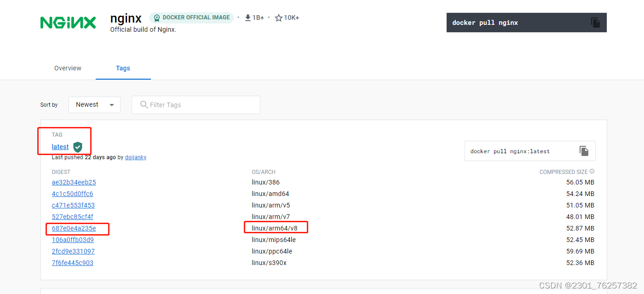The width and height of the screenshot is (644, 294).
Task: Click the star icon showing 10K+
Action: click(x=278, y=17)
